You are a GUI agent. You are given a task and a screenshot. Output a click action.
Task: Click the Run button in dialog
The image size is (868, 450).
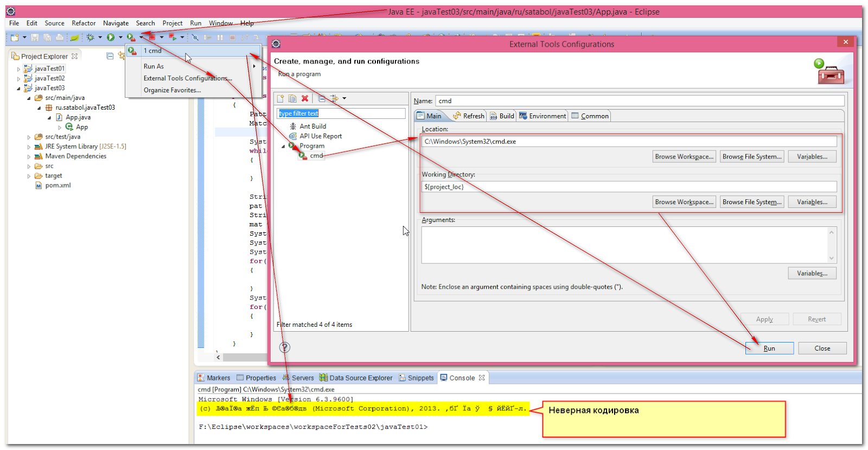769,348
